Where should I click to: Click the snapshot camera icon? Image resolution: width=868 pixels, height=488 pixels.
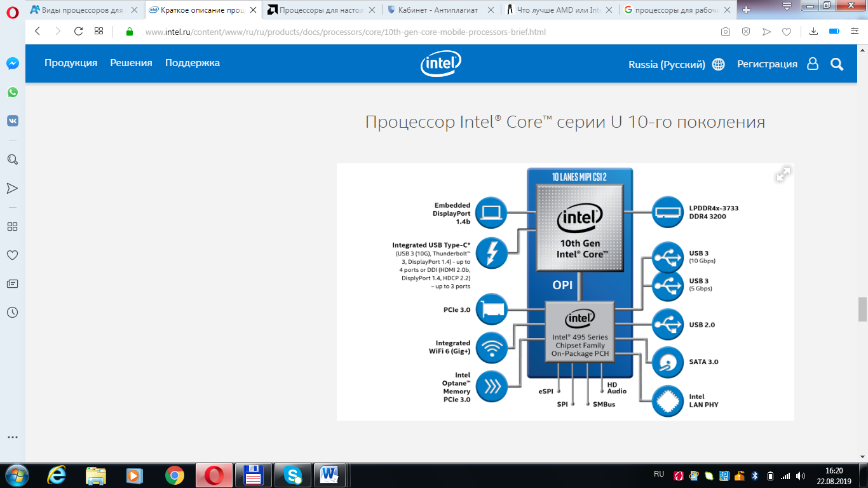point(725,32)
